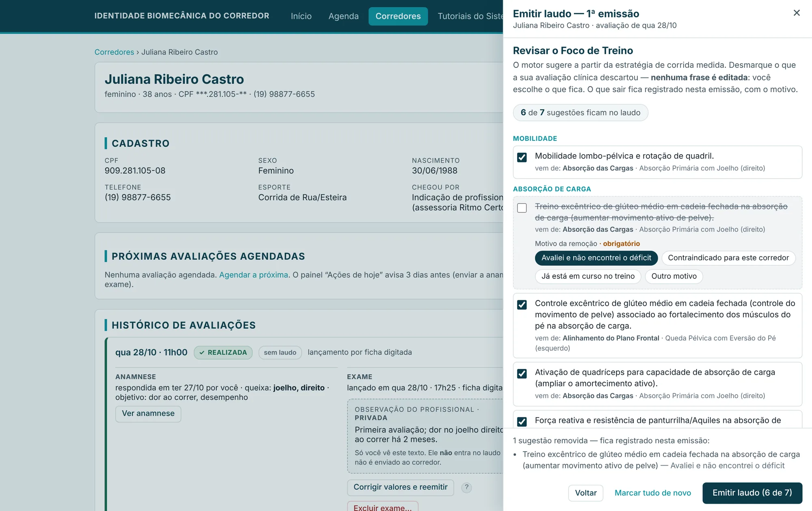Uncheck Controle excêntrico de glúteo médio suggestion
Screen dimensions: 812x511
click(x=522, y=304)
